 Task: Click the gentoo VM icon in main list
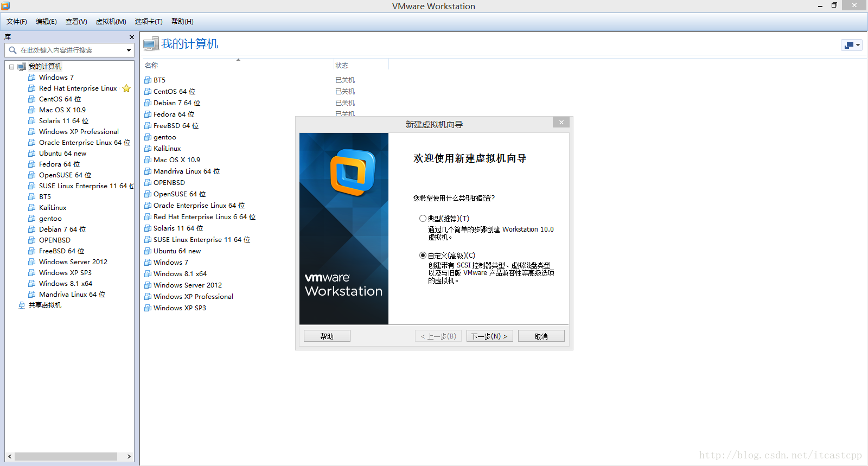click(x=148, y=137)
